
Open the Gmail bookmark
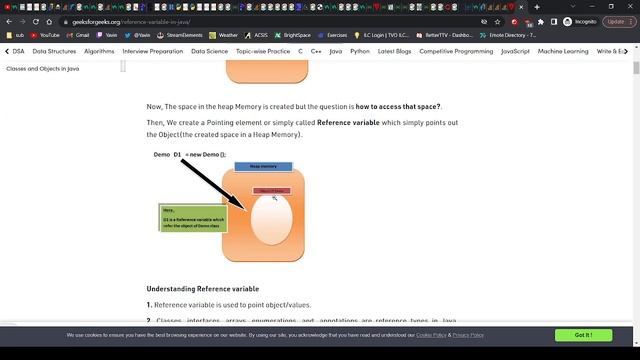(x=78, y=36)
